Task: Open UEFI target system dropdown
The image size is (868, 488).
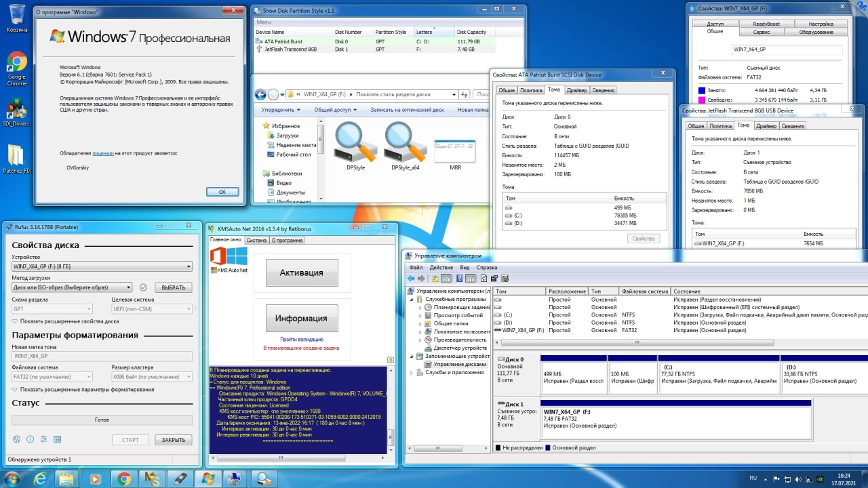Action: [152, 308]
